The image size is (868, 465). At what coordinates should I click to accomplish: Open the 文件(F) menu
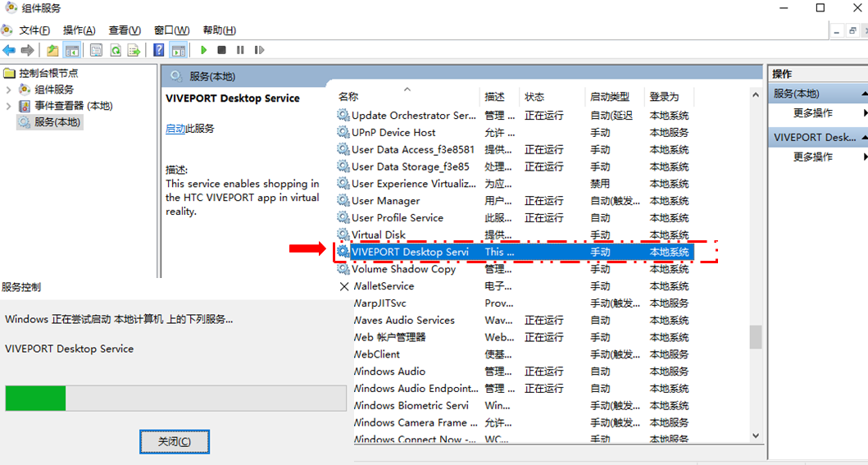point(34,30)
